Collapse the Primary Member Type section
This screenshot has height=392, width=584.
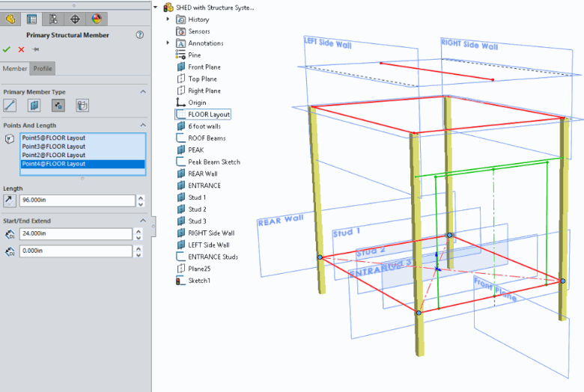pos(143,91)
